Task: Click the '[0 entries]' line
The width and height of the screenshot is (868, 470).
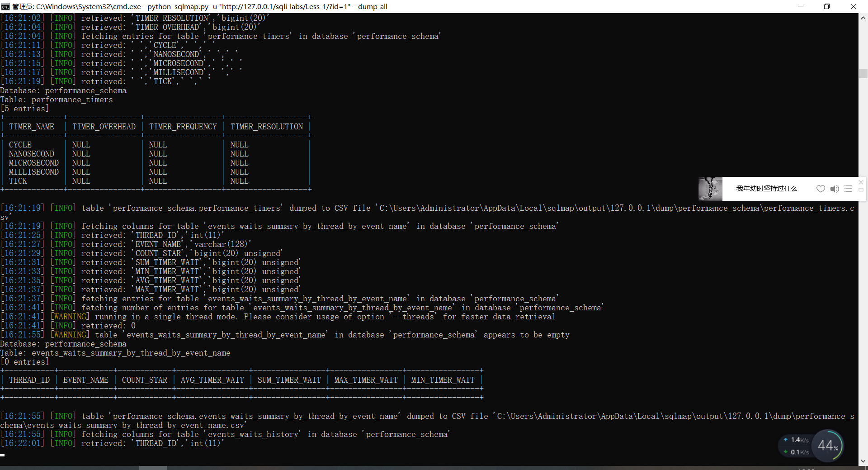Action: pos(24,362)
